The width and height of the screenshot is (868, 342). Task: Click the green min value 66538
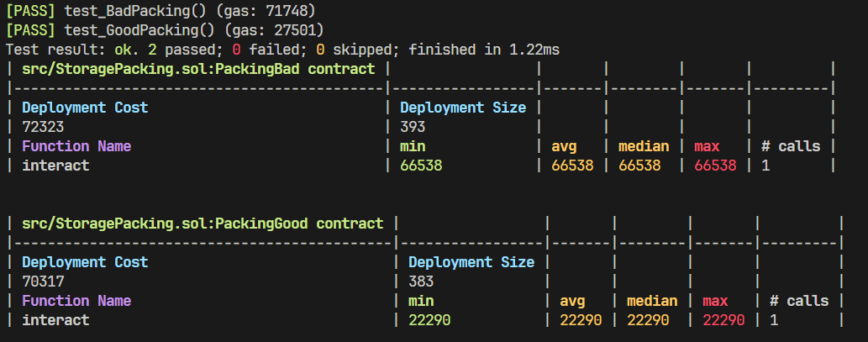[x=421, y=166]
